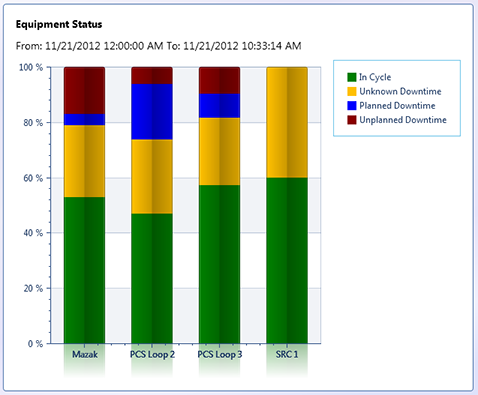Image resolution: width=478 pixels, height=395 pixels.
Task: Select the Planned Downtime legend label
Action: tap(397, 106)
